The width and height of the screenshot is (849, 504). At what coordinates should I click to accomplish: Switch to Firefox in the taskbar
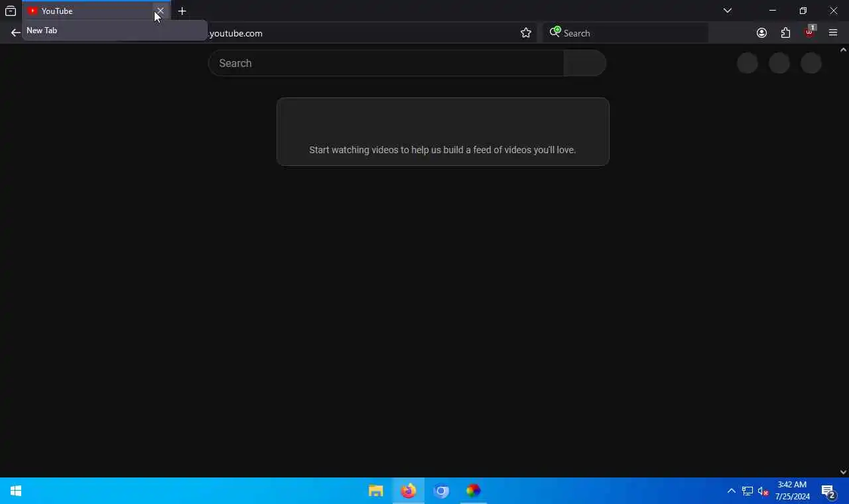(x=409, y=491)
